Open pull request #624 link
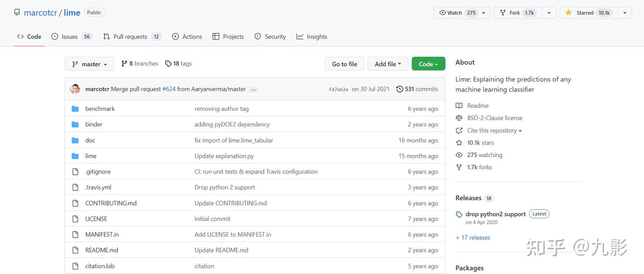Screen dimensions: 644x274 tap(169, 89)
